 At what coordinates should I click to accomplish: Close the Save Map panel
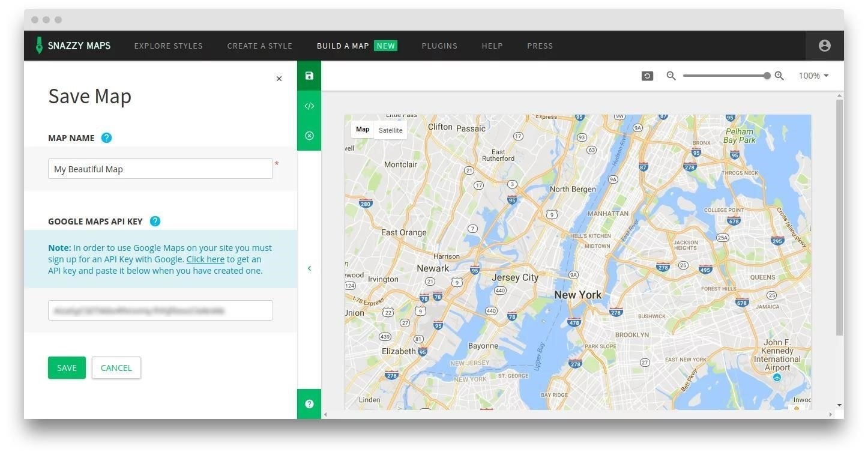point(279,79)
